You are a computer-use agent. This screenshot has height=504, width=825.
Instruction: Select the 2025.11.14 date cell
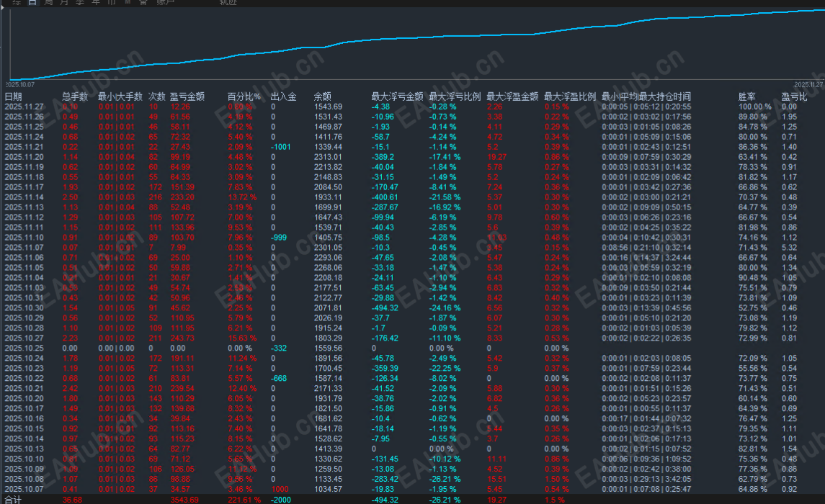(24, 197)
